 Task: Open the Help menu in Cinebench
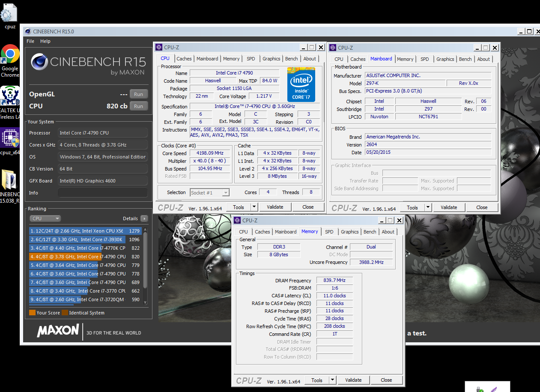click(x=45, y=42)
